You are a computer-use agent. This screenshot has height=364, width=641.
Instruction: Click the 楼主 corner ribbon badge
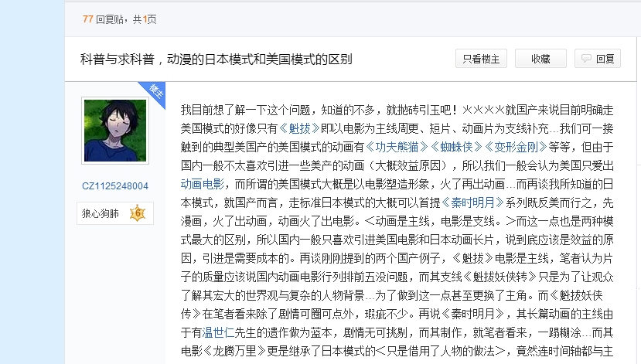click(x=155, y=92)
